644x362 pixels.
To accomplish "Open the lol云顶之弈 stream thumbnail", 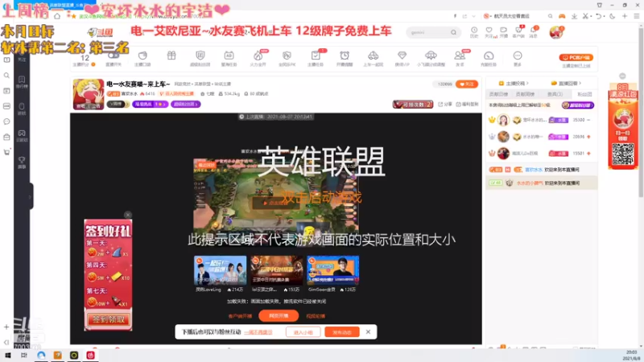I will coord(276,270).
